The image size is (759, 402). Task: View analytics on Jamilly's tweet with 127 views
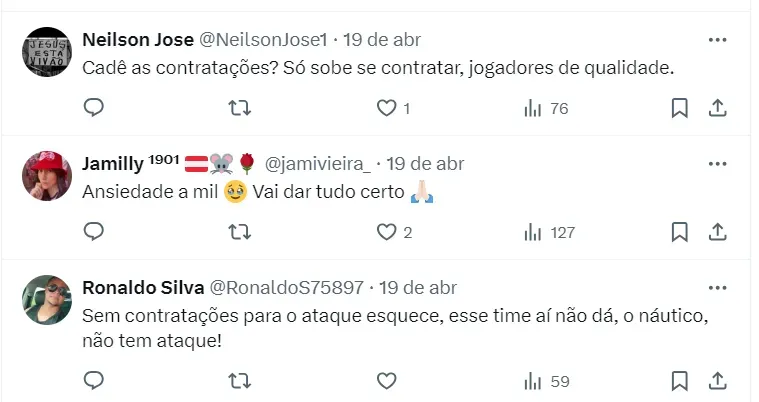click(x=549, y=232)
